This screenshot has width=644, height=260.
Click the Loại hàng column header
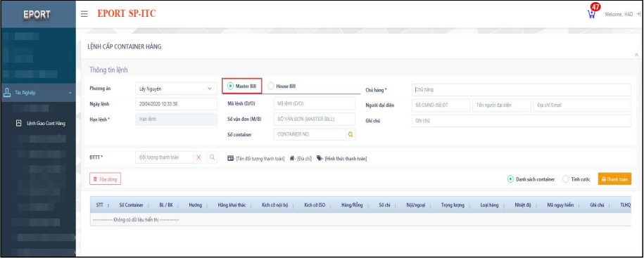coord(490,205)
